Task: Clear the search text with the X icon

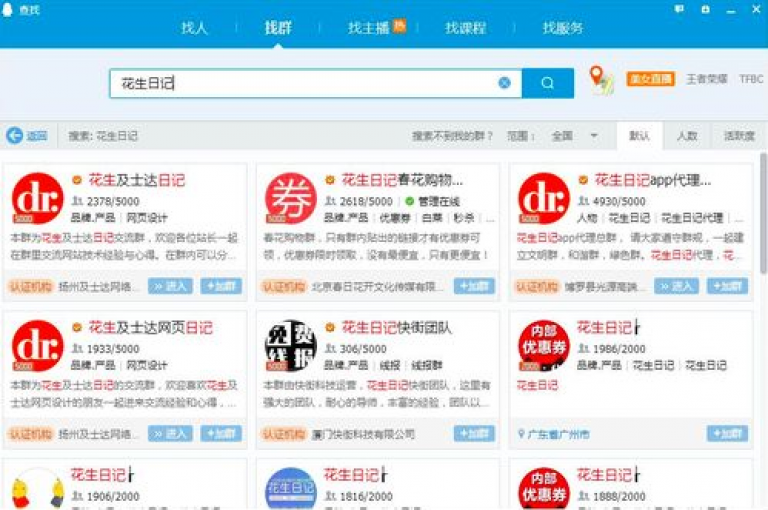Action: pos(504,83)
